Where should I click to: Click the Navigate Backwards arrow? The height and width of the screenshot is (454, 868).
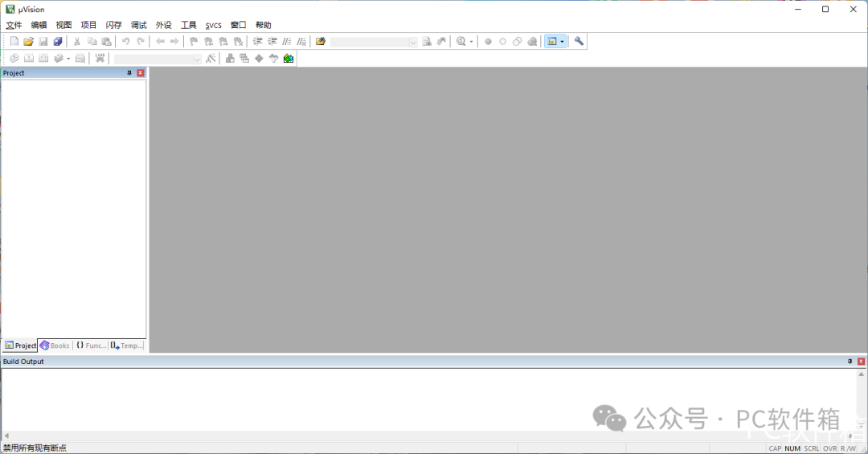(x=160, y=42)
